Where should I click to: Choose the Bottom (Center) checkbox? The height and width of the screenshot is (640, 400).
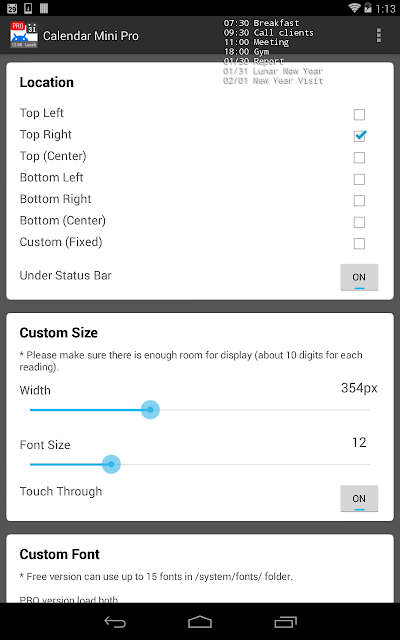[359, 222]
